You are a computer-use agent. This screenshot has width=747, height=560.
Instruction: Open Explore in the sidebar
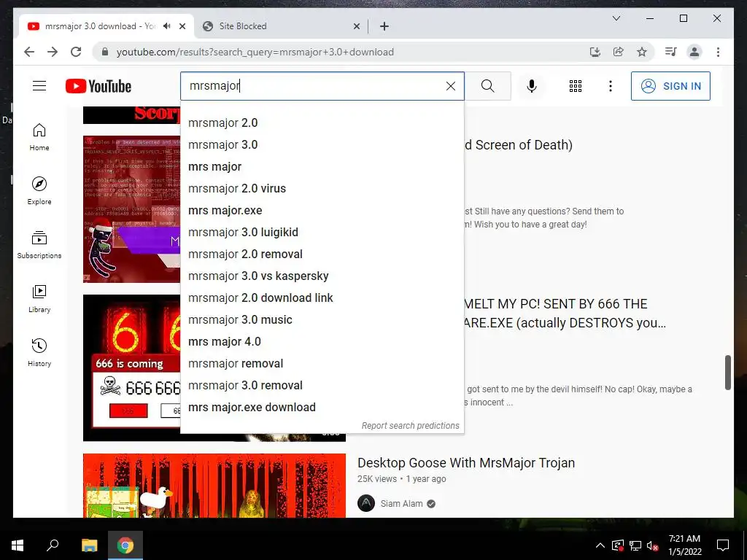point(39,191)
